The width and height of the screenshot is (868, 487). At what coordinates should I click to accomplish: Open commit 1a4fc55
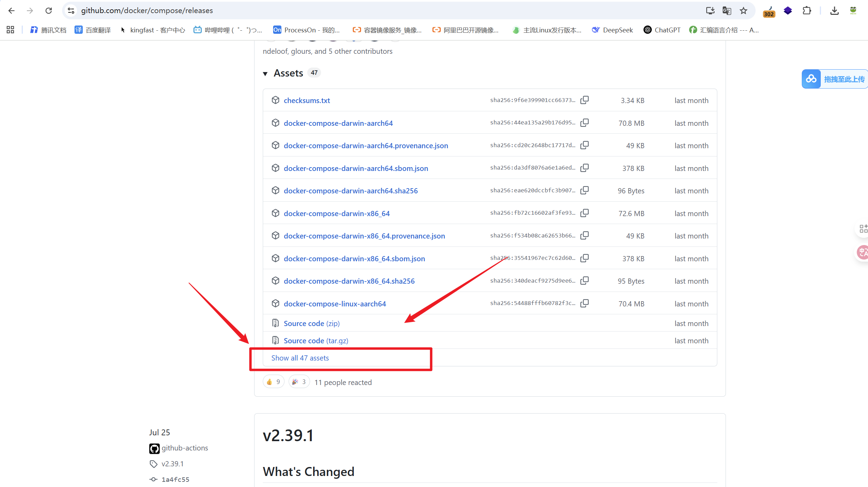(175, 479)
